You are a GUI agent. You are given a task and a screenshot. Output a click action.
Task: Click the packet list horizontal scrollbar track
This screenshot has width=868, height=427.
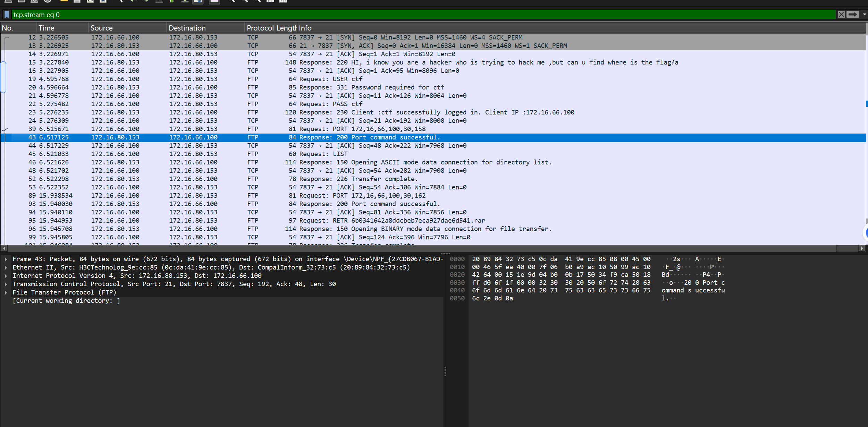(847, 248)
